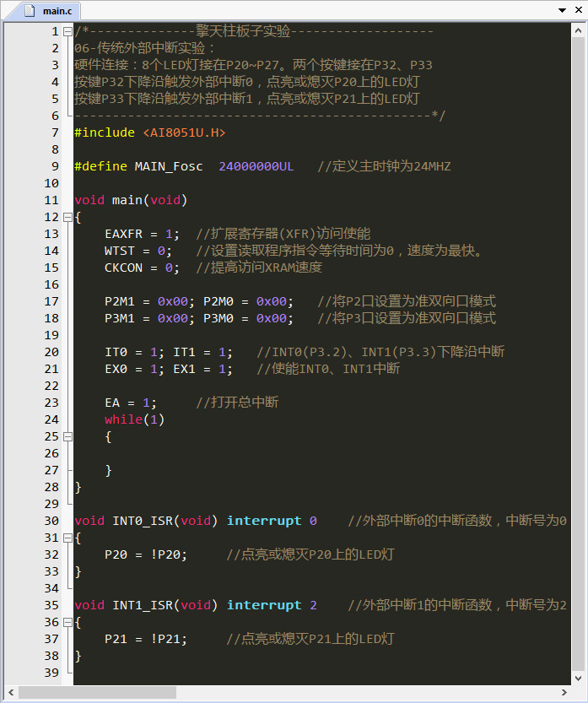
Task: Click the 24000000UL constant value
Action: pyautogui.click(x=256, y=167)
